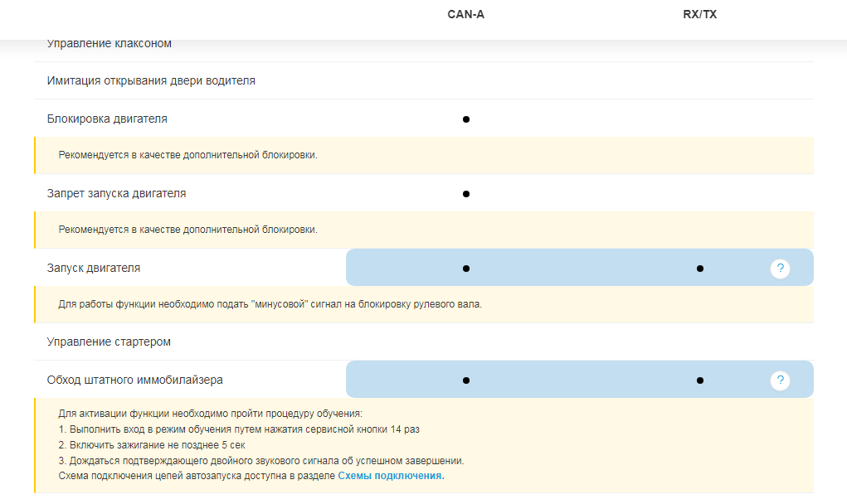
Task: Select the Запуск двигателя function label
Action: [x=94, y=268]
